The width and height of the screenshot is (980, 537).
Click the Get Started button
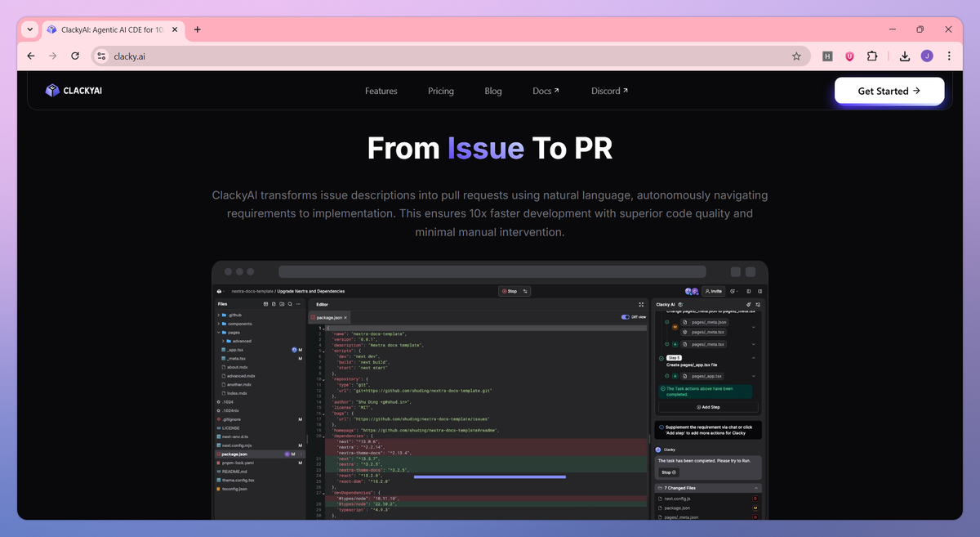click(889, 91)
